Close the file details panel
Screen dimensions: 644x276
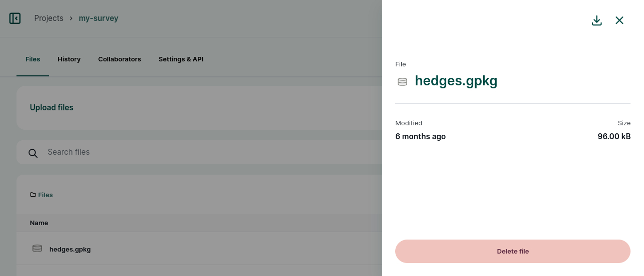[620, 20]
